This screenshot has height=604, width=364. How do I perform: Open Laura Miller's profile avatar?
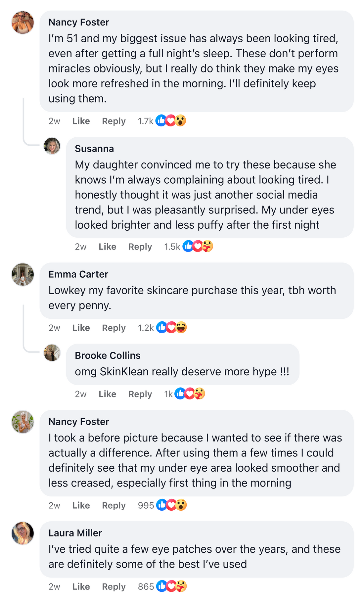(23, 533)
